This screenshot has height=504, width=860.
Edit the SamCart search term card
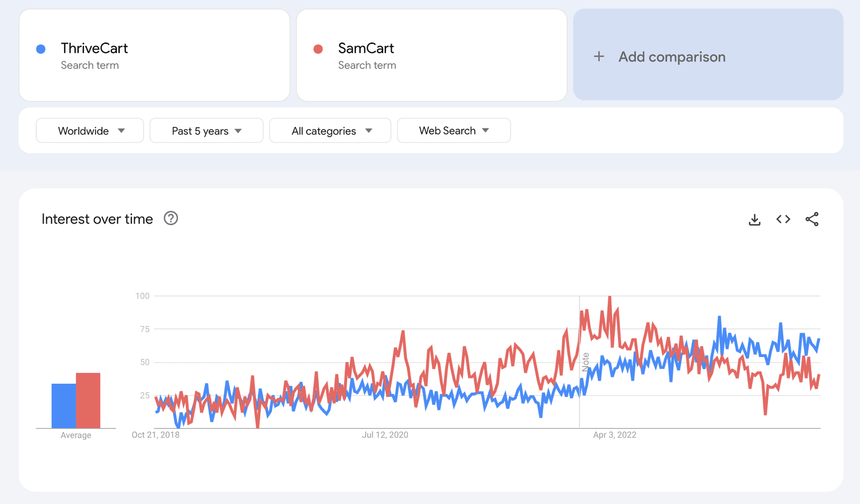tap(432, 55)
